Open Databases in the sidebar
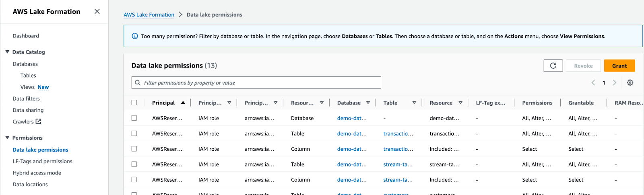 (25, 64)
